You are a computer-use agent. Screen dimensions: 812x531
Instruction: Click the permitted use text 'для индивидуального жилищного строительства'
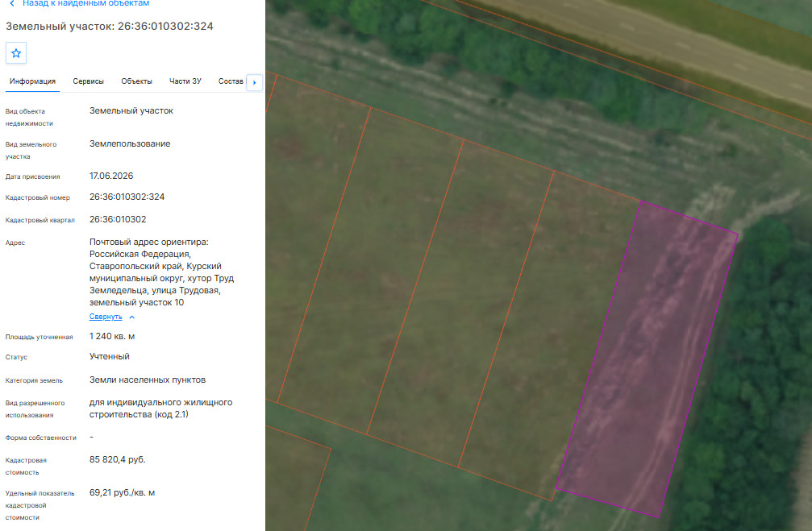160,409
